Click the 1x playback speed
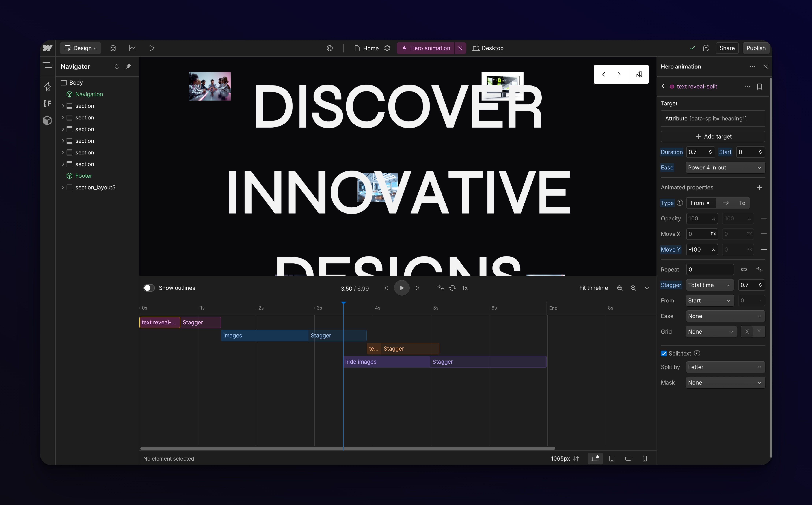The image size is (812, 505). click(464, 288)
